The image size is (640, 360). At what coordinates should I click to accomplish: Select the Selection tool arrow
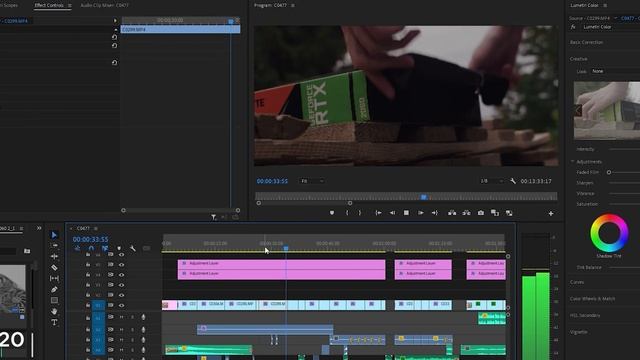click(54, 235)
